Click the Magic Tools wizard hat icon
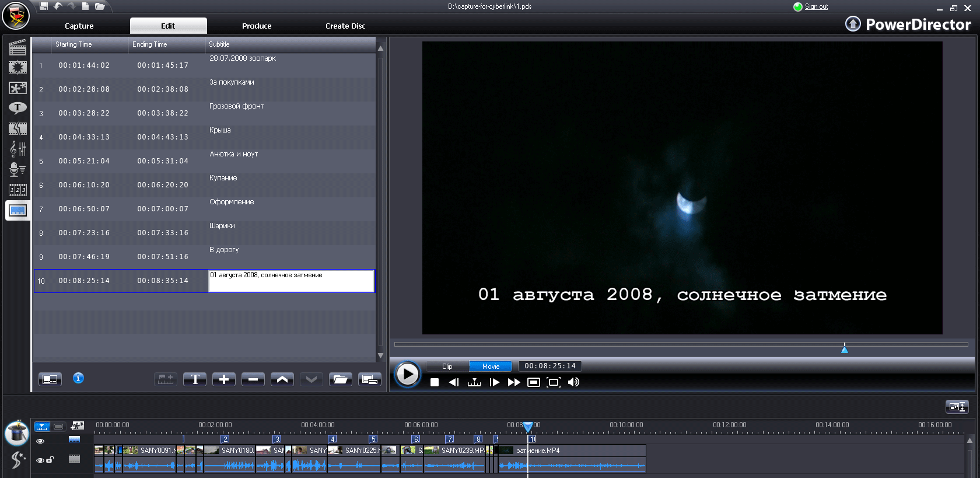This screenshot has height=478, width=980. pos(17,433)
